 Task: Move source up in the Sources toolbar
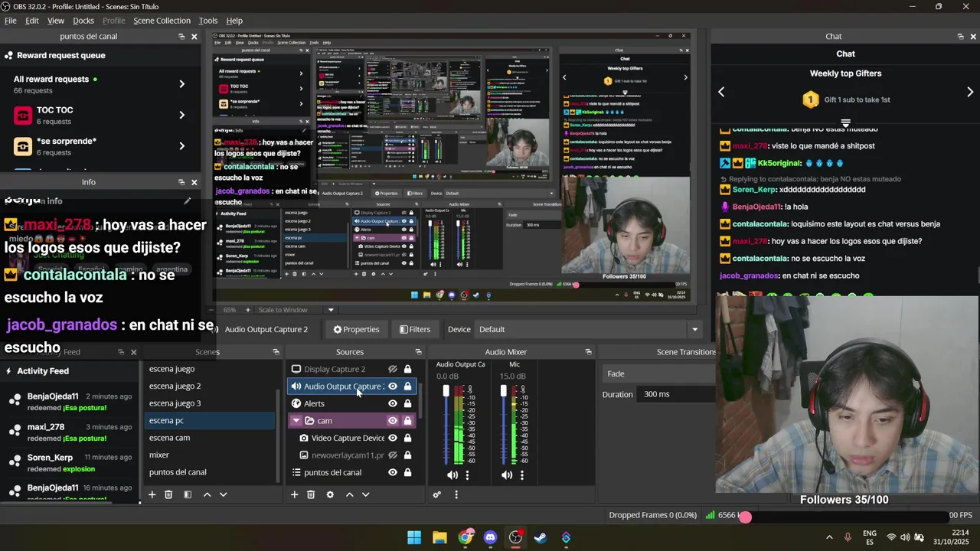pyautogui.click(x=349, y=494)
